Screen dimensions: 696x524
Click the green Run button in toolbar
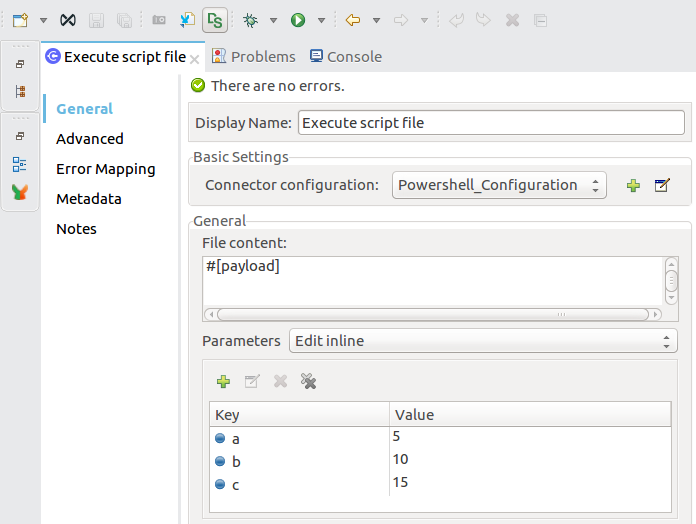click(298, 19)
